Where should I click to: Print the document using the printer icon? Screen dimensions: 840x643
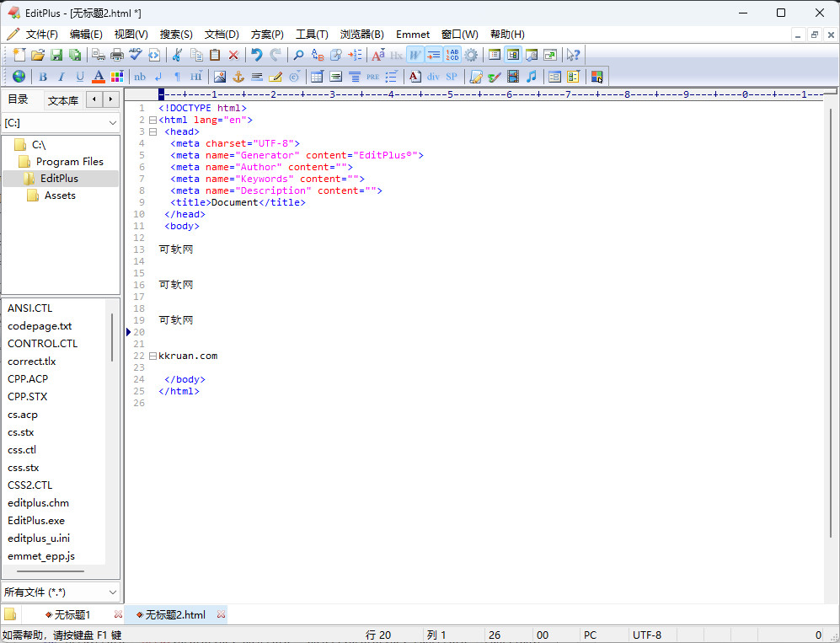click(x=117, y=55)
